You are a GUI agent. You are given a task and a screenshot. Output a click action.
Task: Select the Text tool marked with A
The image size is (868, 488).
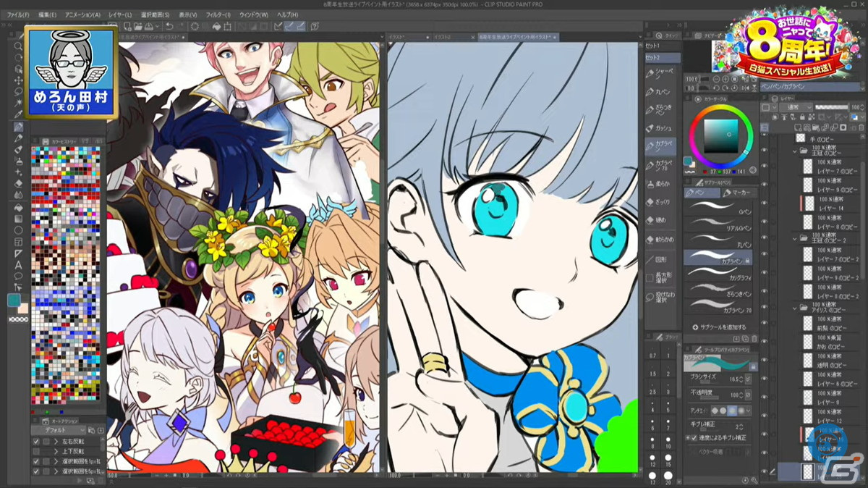19,264
